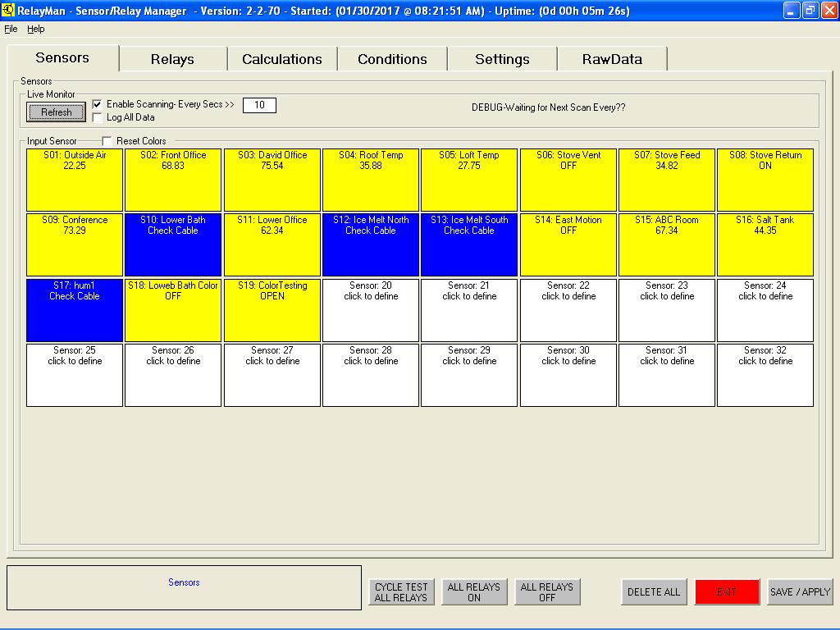
Task: Define the undefined Sensor 20 tile
Action: tap(371, 310)
